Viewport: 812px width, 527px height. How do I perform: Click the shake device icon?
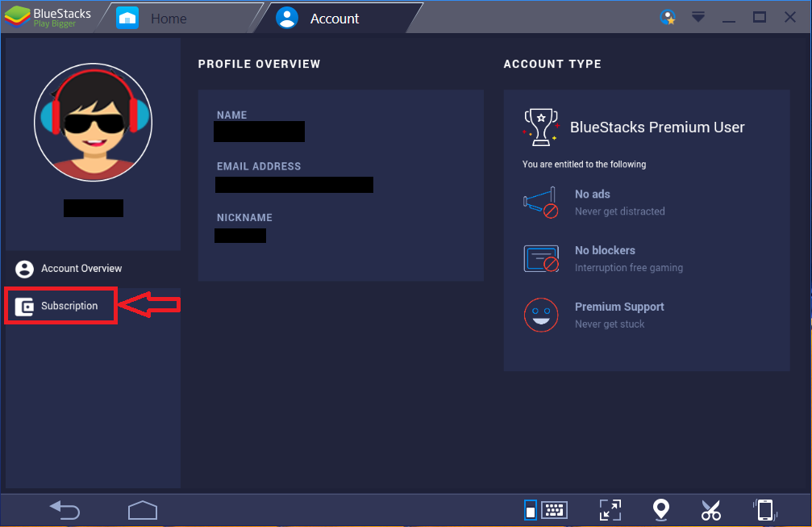coord(765,510)
